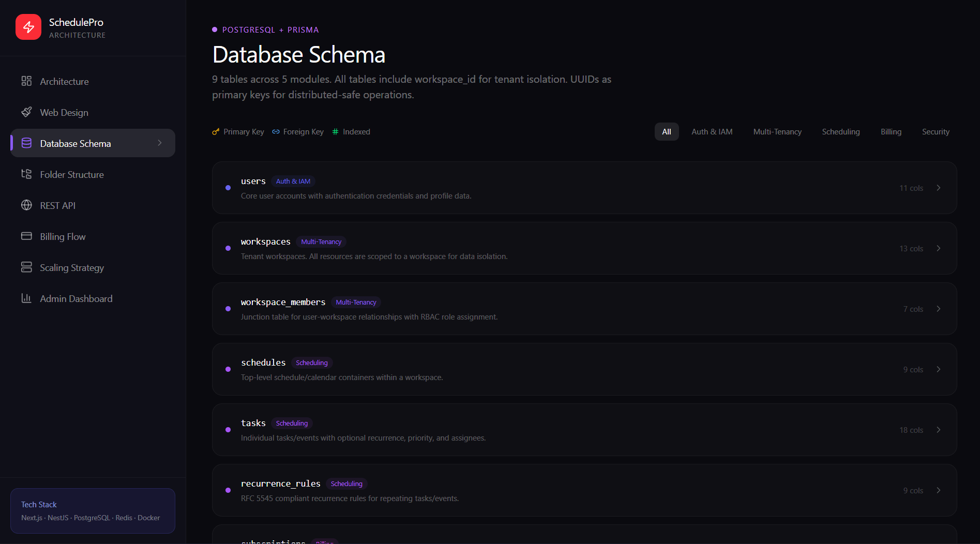The height and width of the screenshot is (544, 980).
Task: Select the Admin Dashboard chart icon
Action: pyautogui.click(x=26, y=298)
